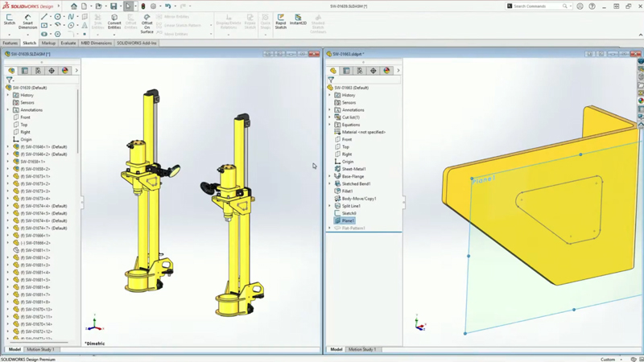Expand the Annotations node in the left tree
Screen dimensions: 644x362
coord(8,110)
